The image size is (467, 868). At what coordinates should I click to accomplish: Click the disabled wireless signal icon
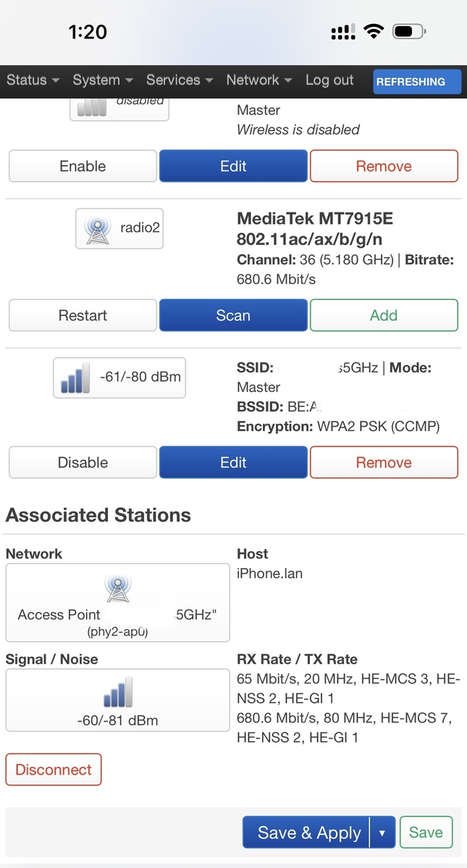(x=92, y=107)
